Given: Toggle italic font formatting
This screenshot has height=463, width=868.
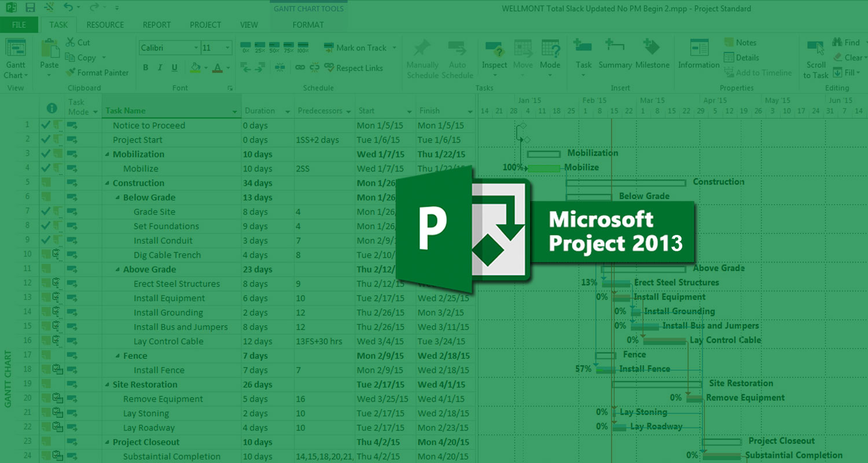Looking at the screenshot, I should coord(160,68).
